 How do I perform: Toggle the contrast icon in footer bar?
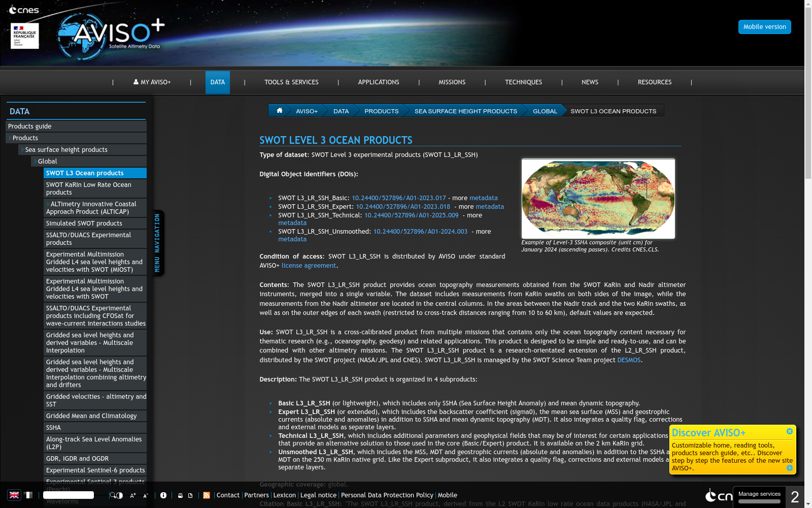click(120, 495)
